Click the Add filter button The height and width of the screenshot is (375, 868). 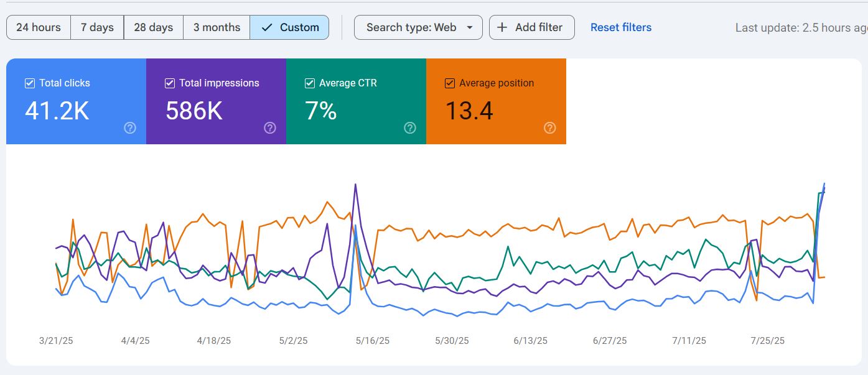coord(532,27)
